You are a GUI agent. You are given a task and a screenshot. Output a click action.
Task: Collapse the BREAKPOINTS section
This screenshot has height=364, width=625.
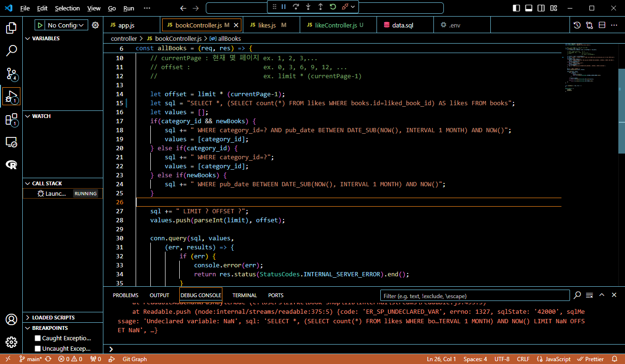(x=63, y=328)
